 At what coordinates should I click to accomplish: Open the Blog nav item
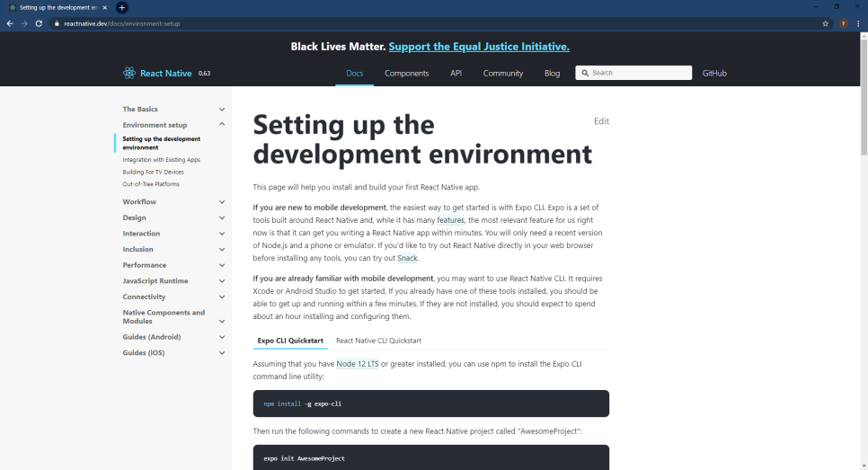[552, 73]
